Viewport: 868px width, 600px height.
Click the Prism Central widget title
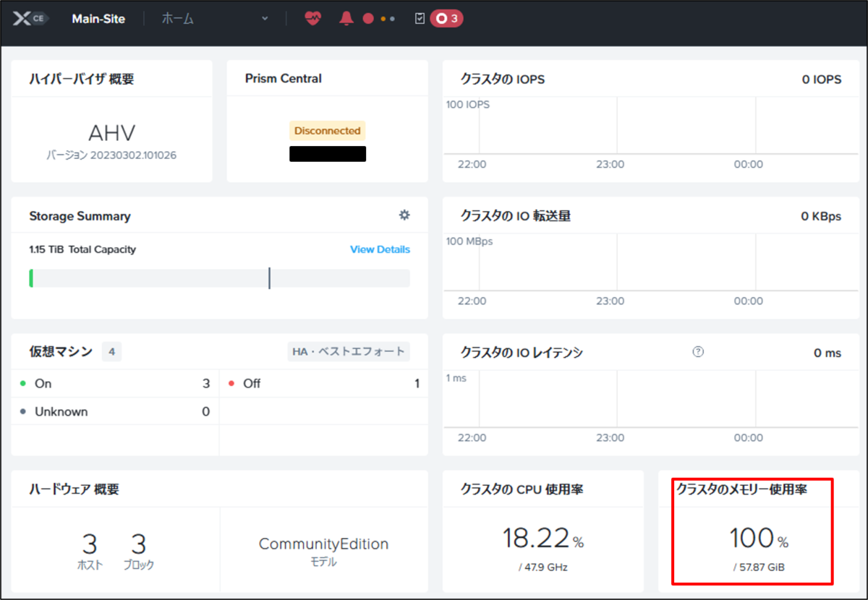coord(284,78)
